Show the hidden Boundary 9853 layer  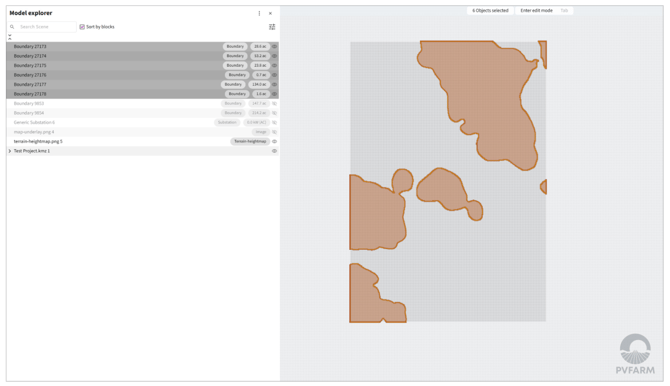tap(274, 103)
